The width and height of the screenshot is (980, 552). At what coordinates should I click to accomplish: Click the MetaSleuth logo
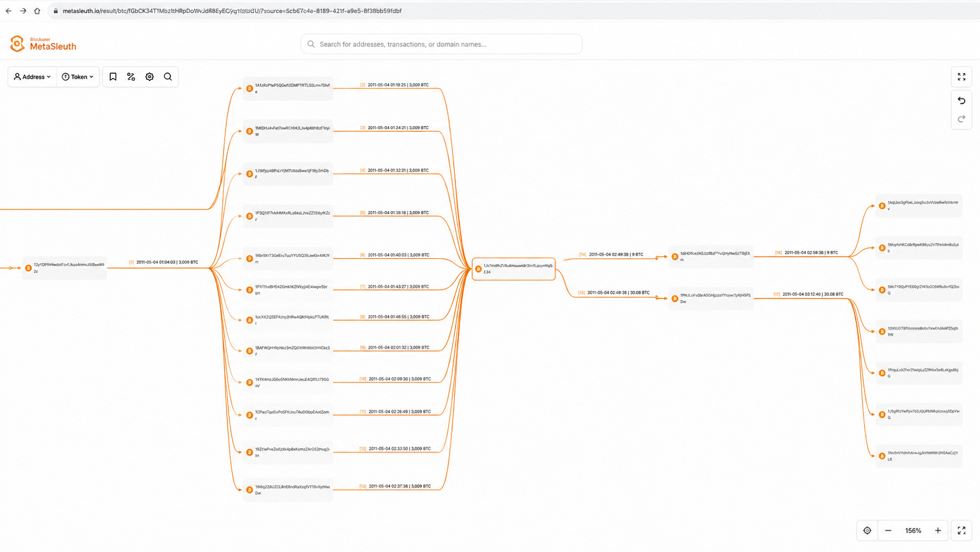click(x=43, y=44)
